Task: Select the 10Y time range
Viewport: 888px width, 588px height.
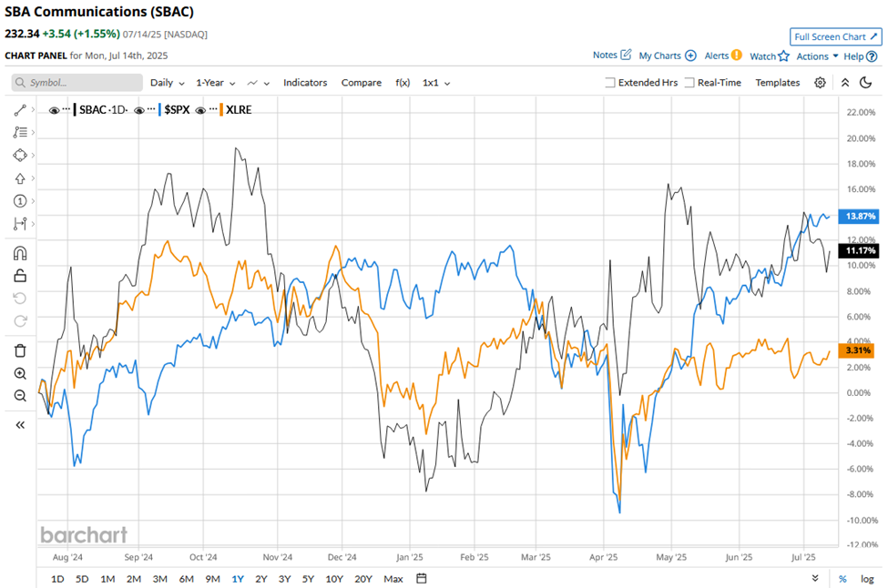Action: pyautogui.click(x=334, y=579)
